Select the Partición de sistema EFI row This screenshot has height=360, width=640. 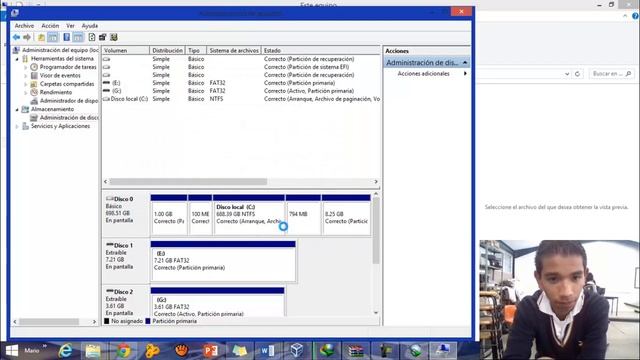(x=241, y=67)
